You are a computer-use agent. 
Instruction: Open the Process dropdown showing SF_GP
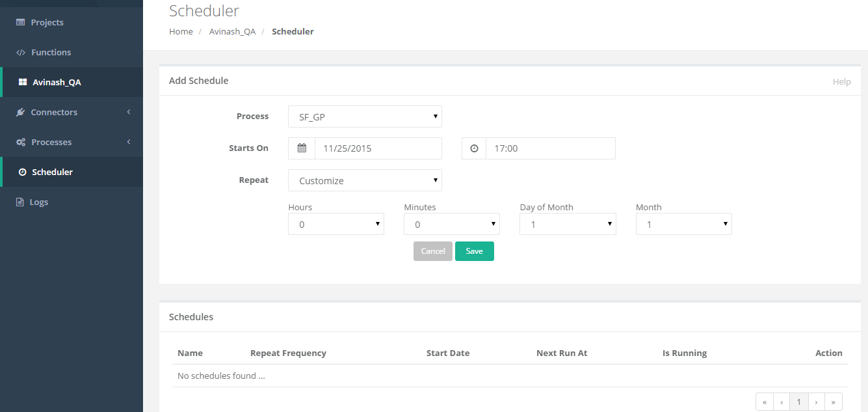[x=365, y=117]
